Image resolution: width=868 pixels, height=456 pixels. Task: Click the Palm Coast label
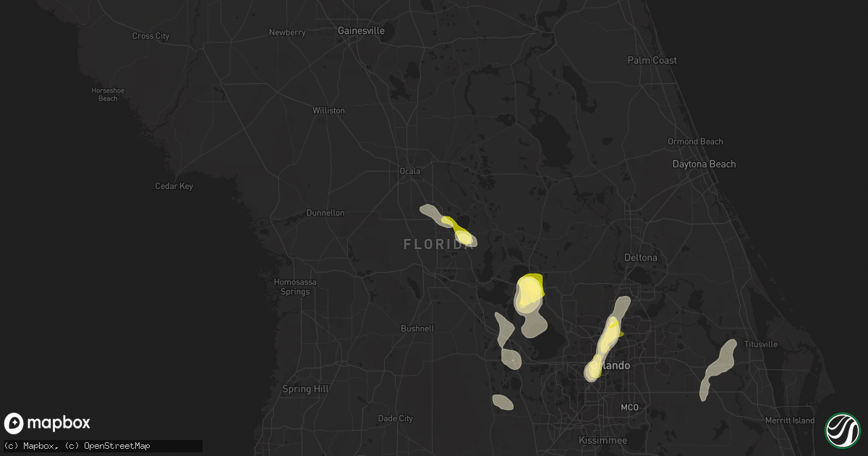click(x=652, y=60)
